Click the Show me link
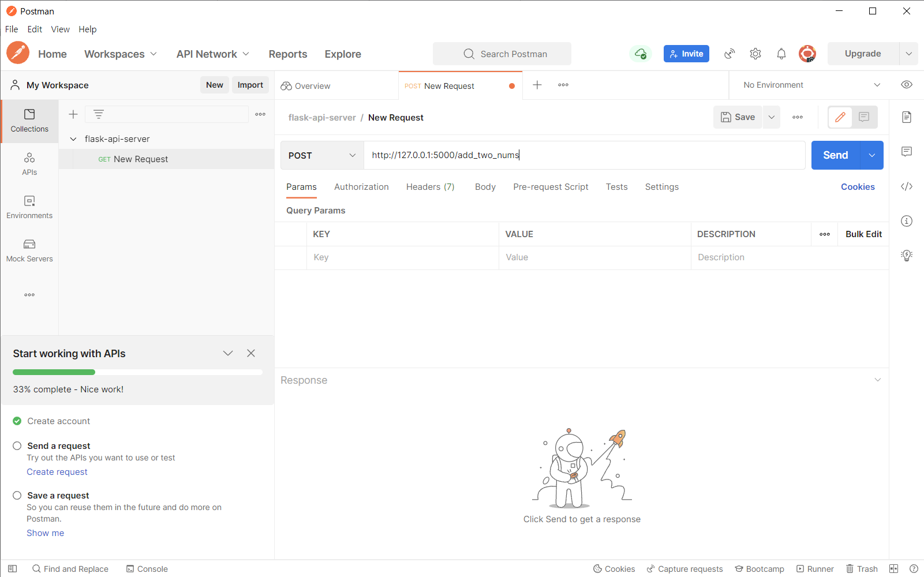924x577 pixels. (46, 533)
